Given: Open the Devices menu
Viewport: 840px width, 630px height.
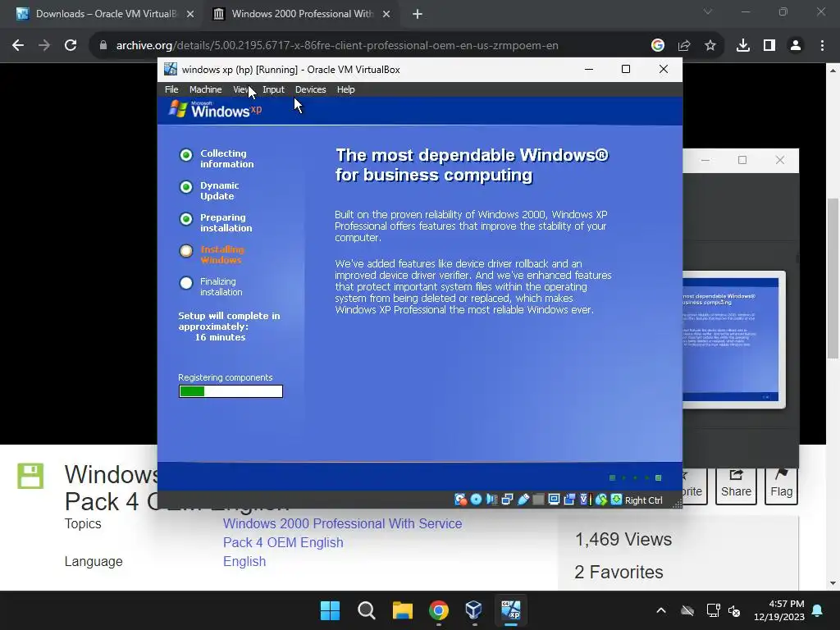Looking at the screenshot, I should coord(310,89).
